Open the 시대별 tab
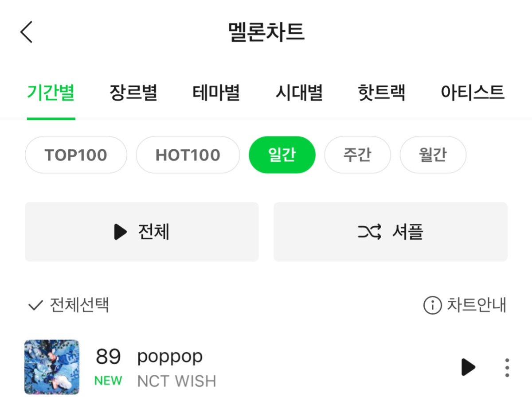Image resolution: width=532 pixels, height=408 pixels. pyautogui.click(x=299, y=93)
